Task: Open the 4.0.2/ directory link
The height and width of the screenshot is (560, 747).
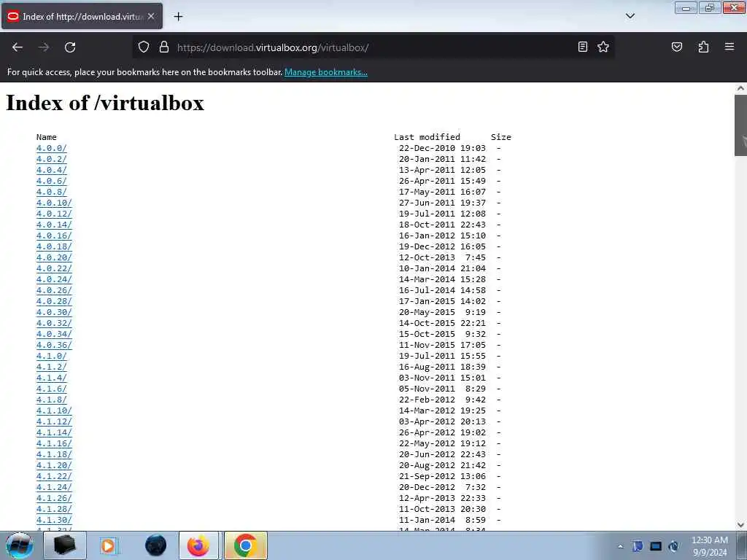Action: click(52, 159)
